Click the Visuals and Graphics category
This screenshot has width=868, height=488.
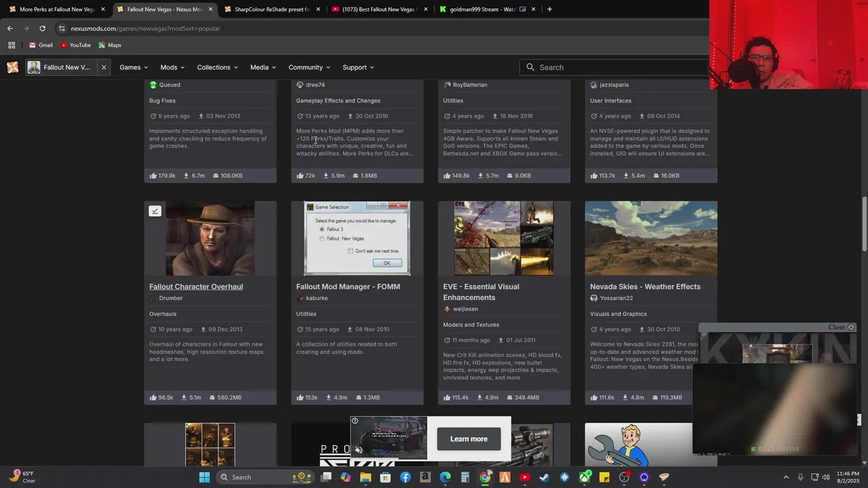[618, 314]
